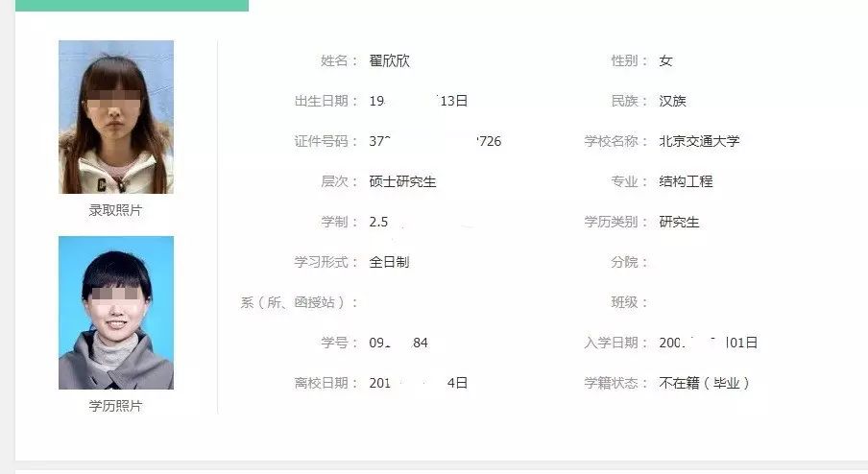The width and height of the screenshot is (868, 474).
Task: Select the 证件号码 value
Action: [x=435, y=141]
